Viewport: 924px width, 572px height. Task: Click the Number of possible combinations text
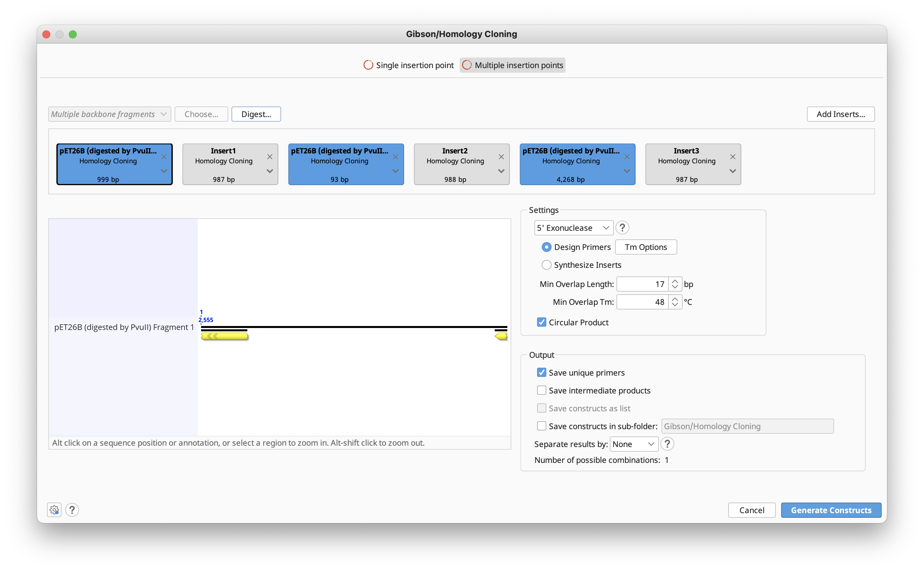pyautogui.click(x=602, y=460)
